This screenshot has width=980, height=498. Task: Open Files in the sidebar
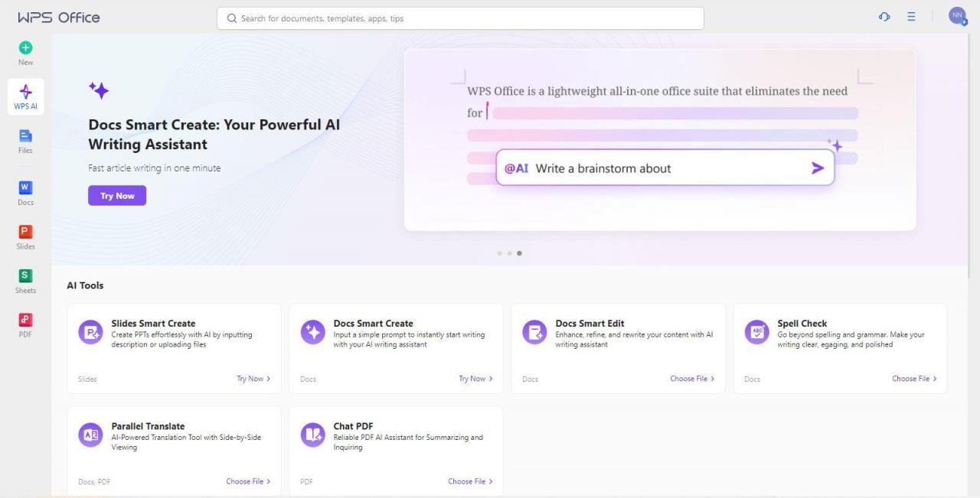click(x=26, y=141)
